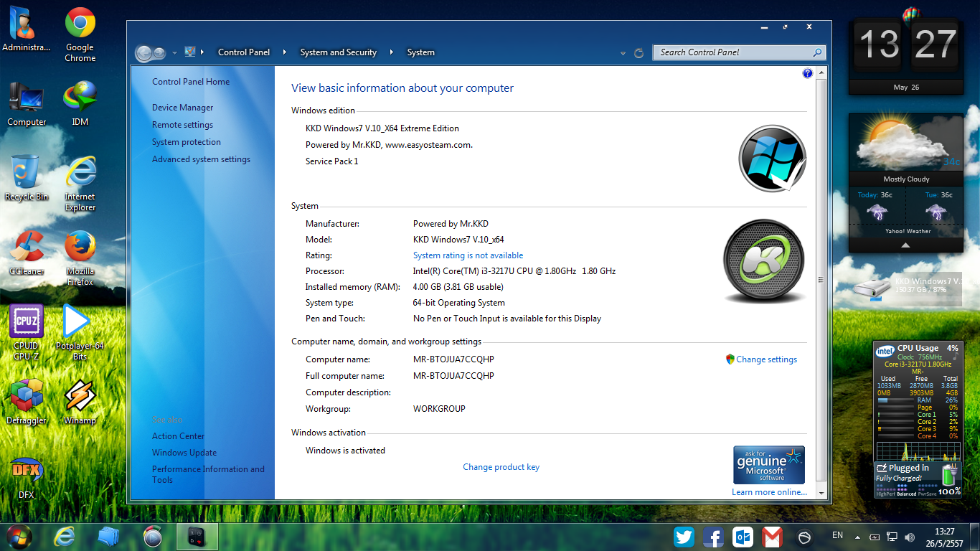Click the System and Security breadcrumb
This screenshot has height=551, width=980.
coord(339,52)
